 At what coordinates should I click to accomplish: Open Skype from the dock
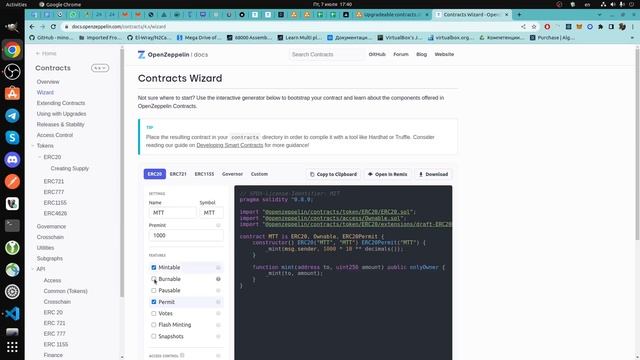tap(12, 138)
